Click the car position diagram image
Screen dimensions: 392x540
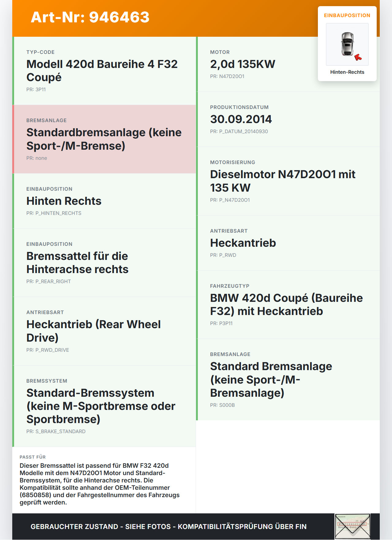(x=347, y=44)
